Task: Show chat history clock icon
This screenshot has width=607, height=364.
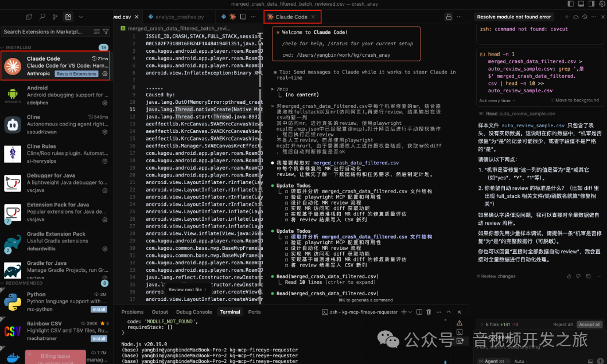Action: pyautogui.click(x=585, y=17)
